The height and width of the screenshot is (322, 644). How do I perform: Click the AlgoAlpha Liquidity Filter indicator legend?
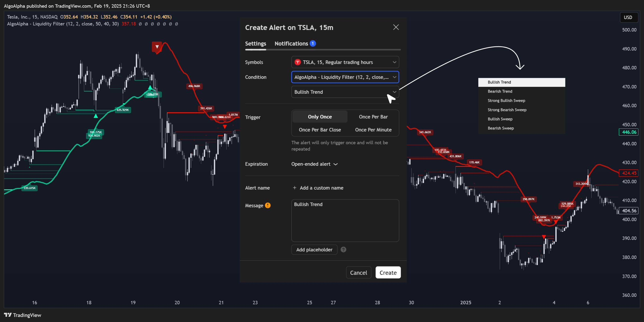point(63,24)
